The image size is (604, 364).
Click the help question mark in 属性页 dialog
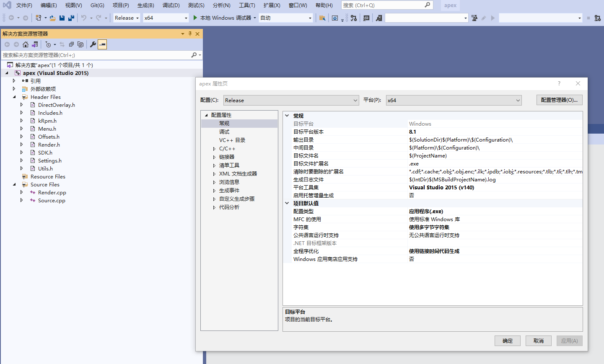559,83
